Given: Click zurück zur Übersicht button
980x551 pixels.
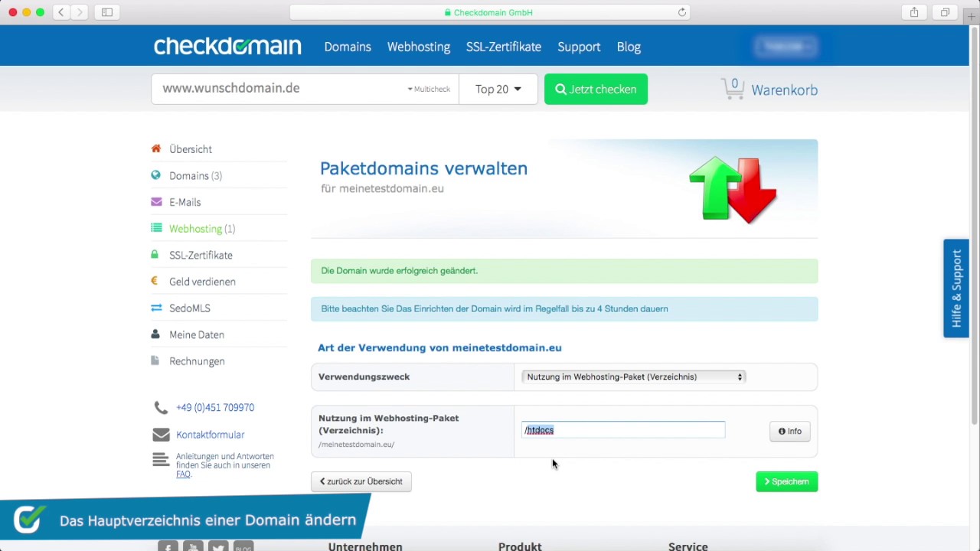Looking at the screenshot, I should pos(361,481).
